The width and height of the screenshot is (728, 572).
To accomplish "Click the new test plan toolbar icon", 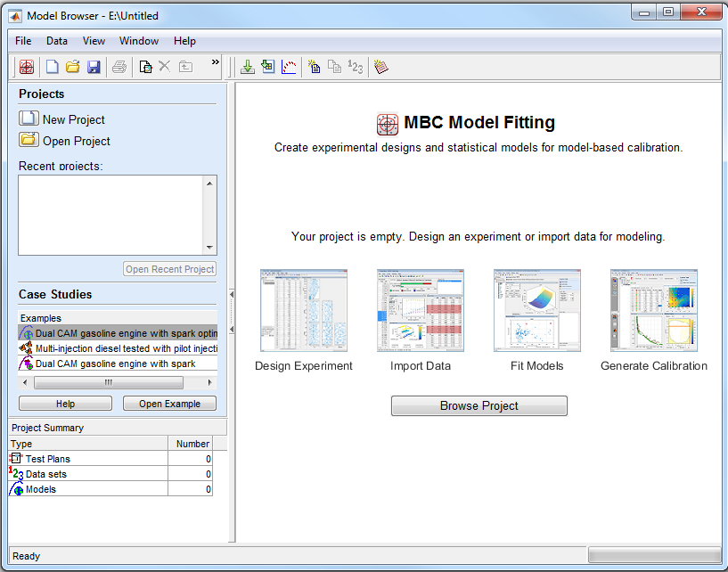I will click(145, 67).
